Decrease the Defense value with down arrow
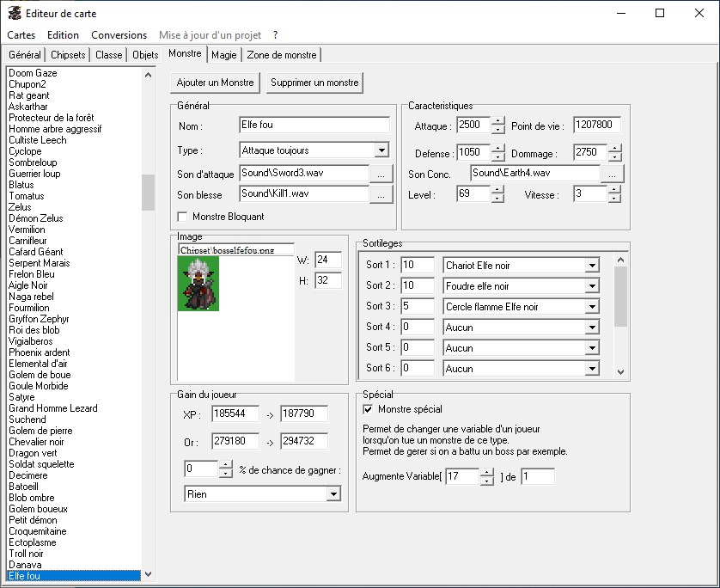This screenshot has width=720, height=588. click(497, 157)
